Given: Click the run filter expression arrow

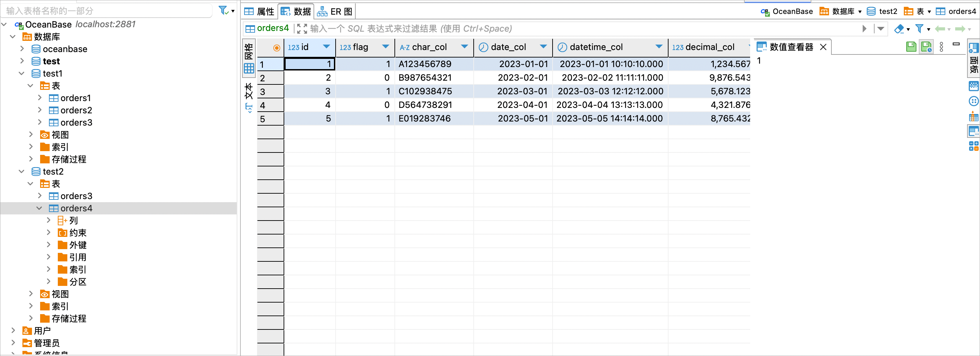Looking at the screenshot, I should point(864,29).
